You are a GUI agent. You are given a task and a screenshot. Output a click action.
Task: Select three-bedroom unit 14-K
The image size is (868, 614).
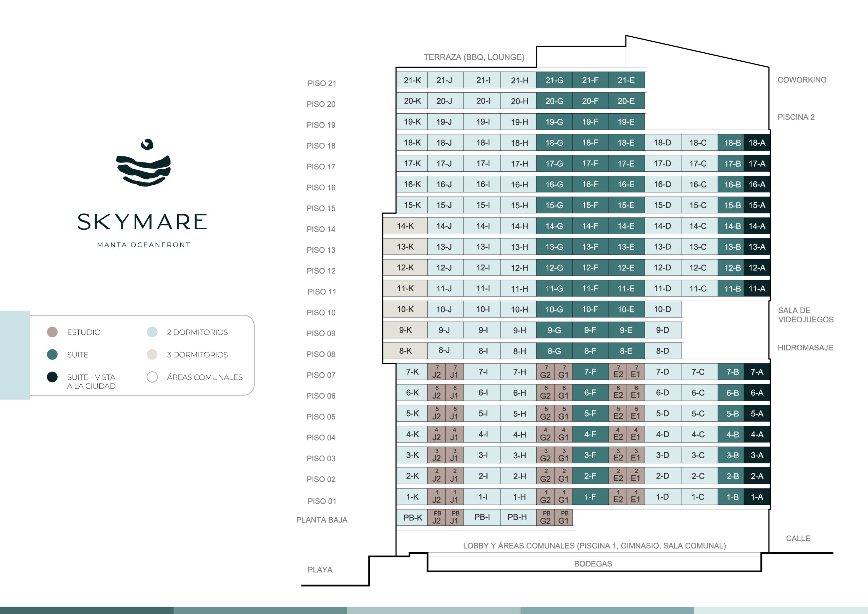point(405,226)
